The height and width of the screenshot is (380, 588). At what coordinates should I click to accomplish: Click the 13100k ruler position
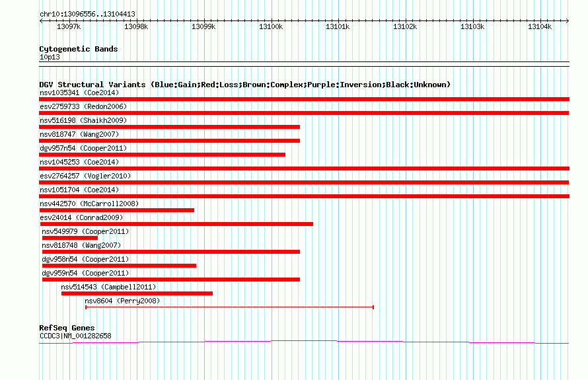271,26
